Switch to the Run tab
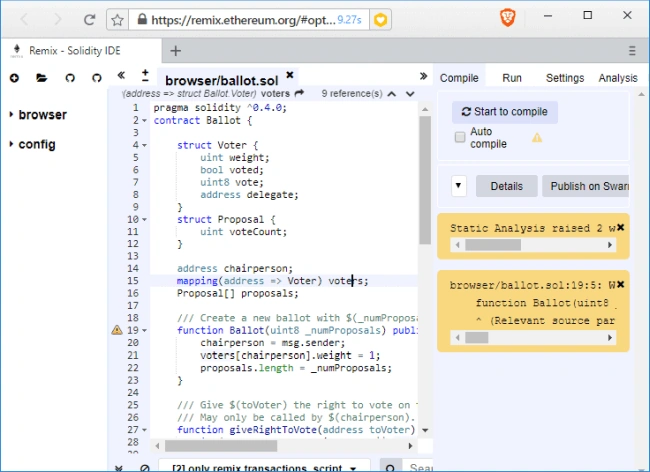Viewport: 650px width, 472px height. coord(512,78)
